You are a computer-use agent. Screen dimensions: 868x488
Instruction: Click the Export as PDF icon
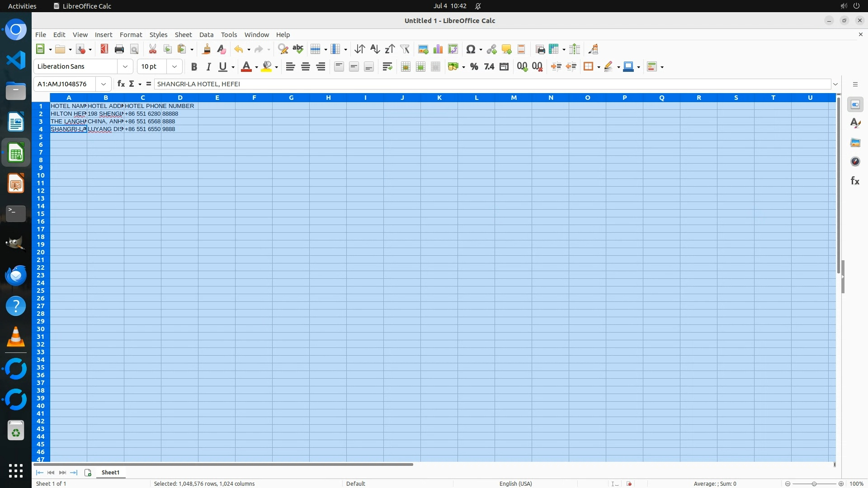tap(104, 49)
